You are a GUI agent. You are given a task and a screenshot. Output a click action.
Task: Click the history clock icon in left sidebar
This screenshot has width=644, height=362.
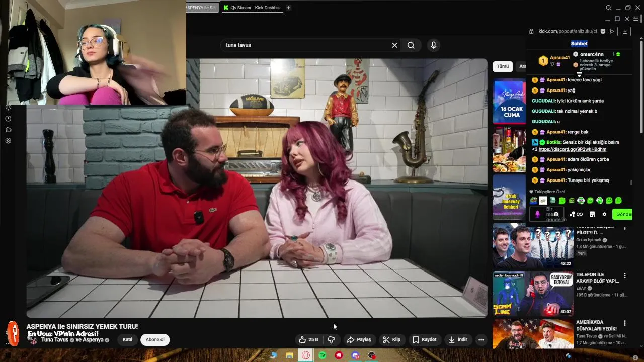pos(8,119)
